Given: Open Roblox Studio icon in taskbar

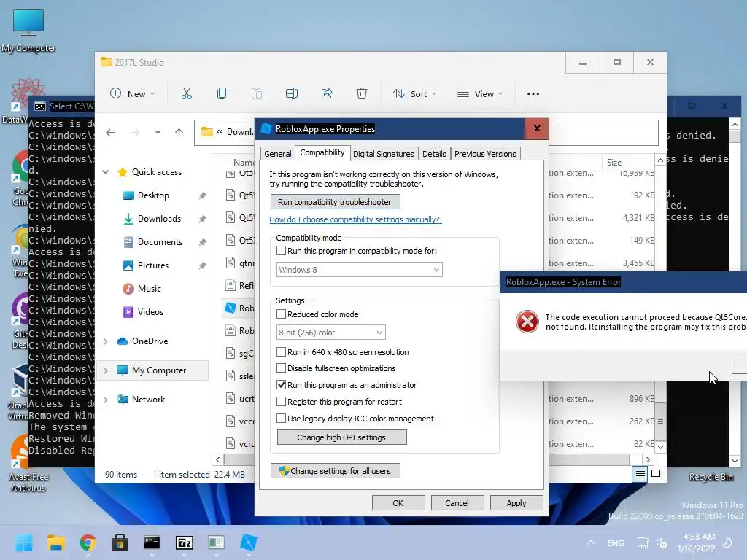Looking at the screenshot, I should (x=249, y=542).
